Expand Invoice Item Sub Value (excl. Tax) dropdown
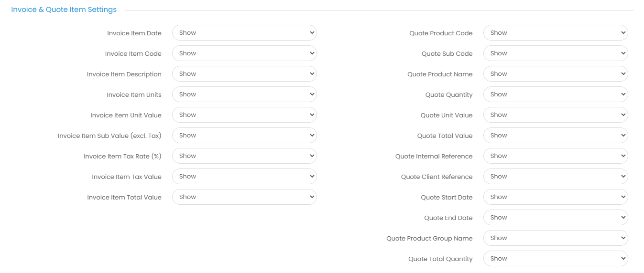The width and height of the screenshot is (644, 273). click(x=244, y=136)
